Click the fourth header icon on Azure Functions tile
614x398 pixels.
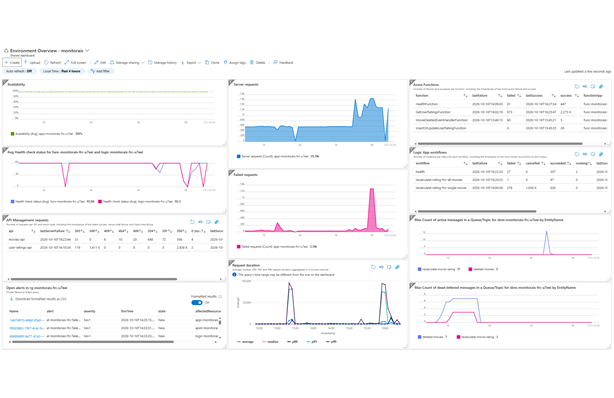(601, 86)
